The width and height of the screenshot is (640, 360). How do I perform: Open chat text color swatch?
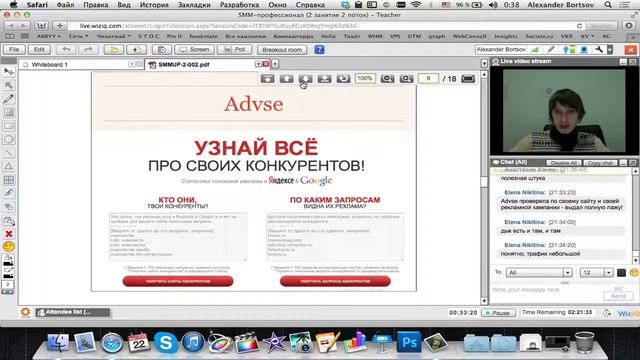(621, 273)
